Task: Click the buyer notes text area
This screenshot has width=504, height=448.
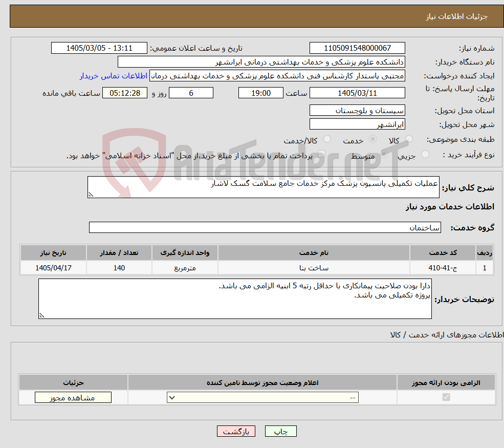Action: pos(235,299)
